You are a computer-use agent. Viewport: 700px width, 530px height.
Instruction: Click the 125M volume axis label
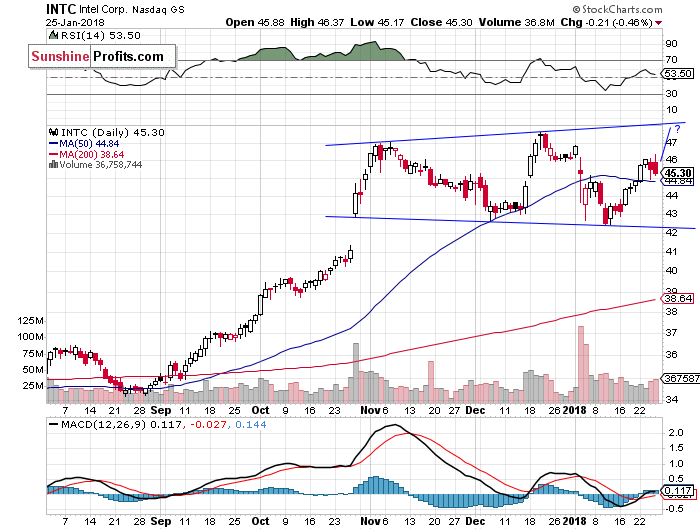30,321
